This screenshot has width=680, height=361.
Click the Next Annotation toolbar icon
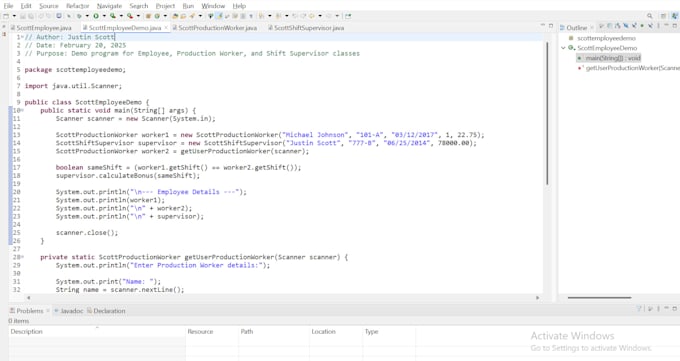tap(262, 16)
